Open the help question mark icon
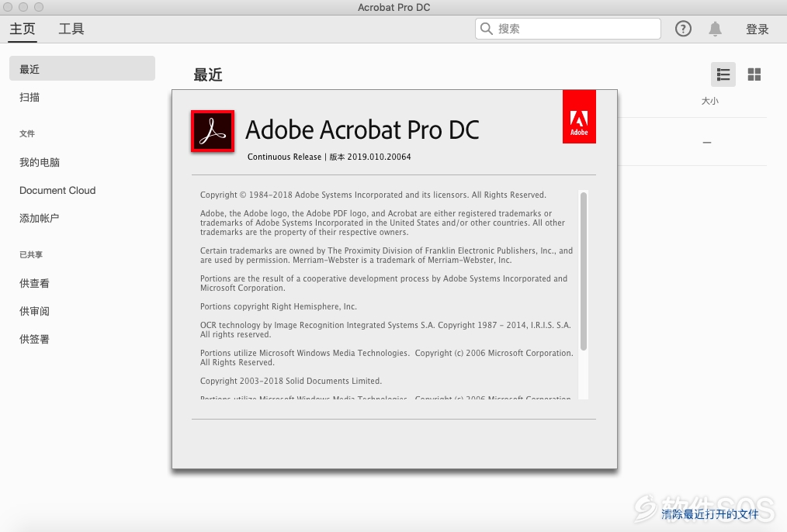787x532 pixels. (x=682, y=29)
